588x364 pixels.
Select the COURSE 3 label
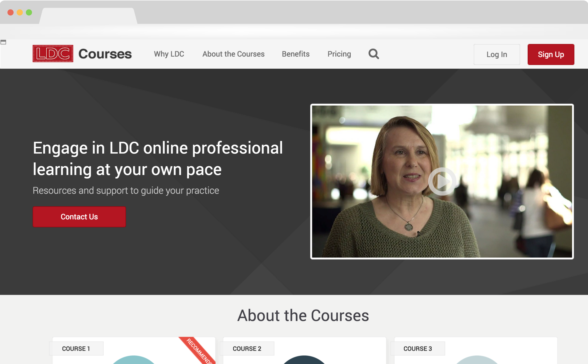click(x=418, y=348)
